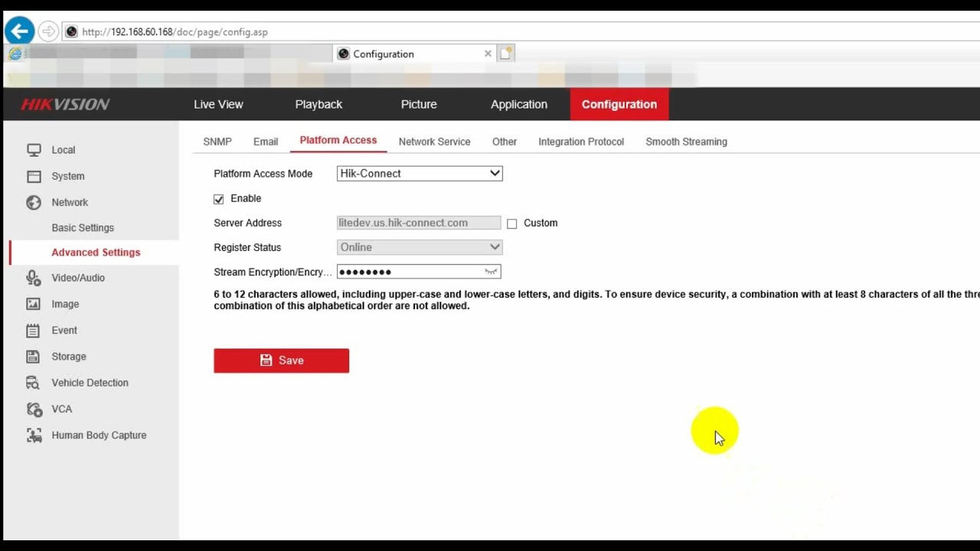Open the Storage sidebar menu
The height and width of the screenshot is (551, 980).
(69, 357)
